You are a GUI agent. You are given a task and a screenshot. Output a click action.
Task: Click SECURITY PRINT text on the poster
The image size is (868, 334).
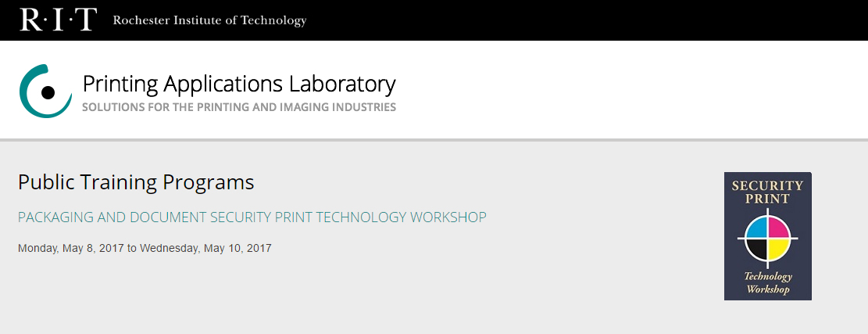click(x=767, y=192)
